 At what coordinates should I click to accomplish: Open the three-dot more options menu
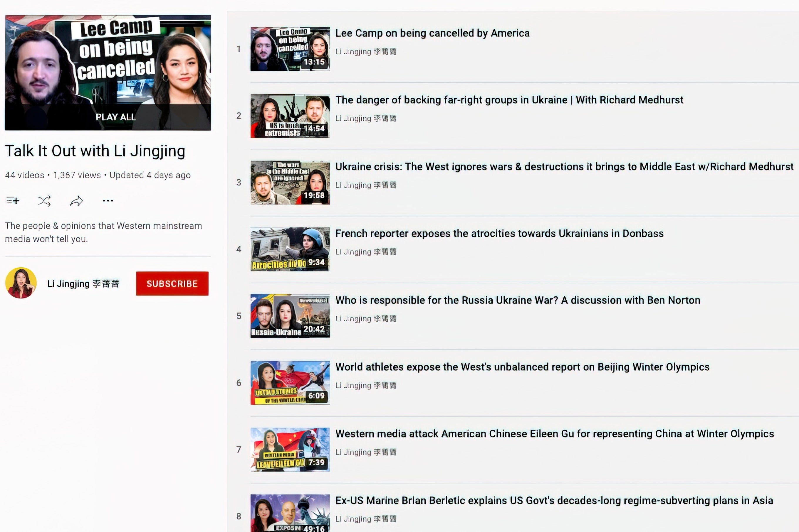(108, 201)
